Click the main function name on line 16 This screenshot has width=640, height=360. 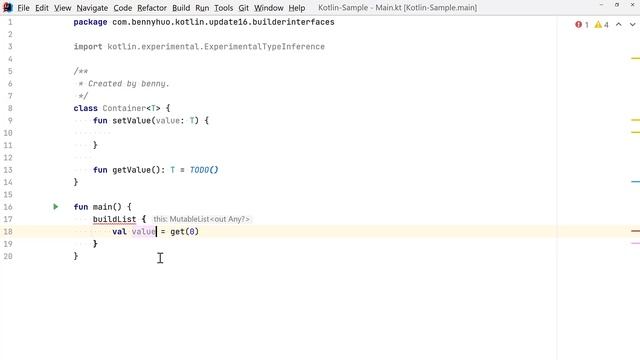[102, 207]
